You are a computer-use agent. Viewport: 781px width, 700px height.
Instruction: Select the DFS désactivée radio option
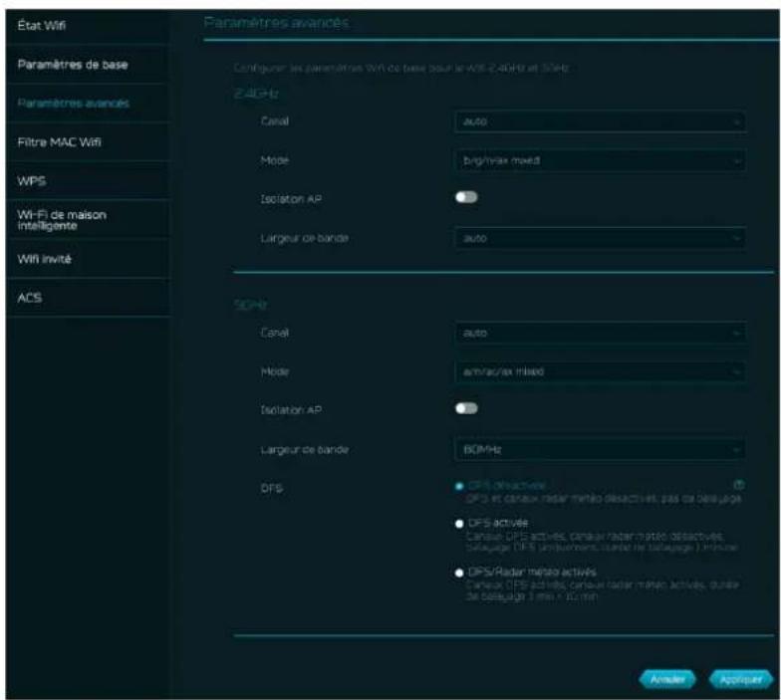click(x=459, y=486)
